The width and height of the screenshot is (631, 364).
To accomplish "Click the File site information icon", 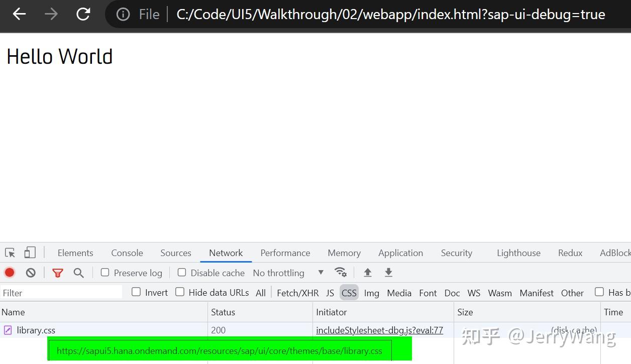I will point(123,14).
